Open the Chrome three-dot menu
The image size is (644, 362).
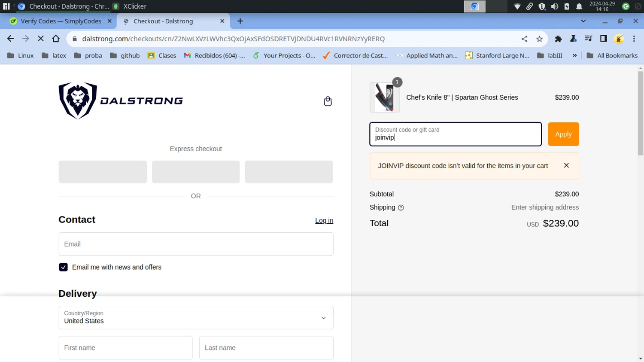point(634,39)
